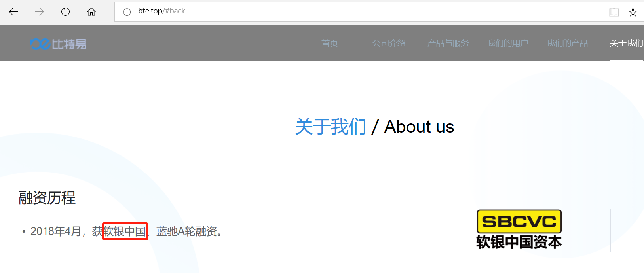644x273 pixels.
Task: Open the 公司介绍 menu item
Action: coord(389,43)
